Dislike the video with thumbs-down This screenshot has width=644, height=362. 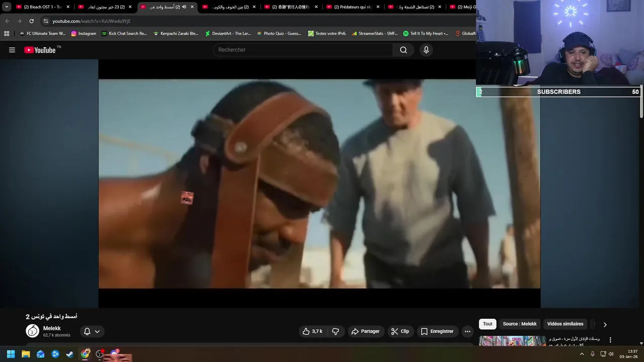[x=336, y=331]
